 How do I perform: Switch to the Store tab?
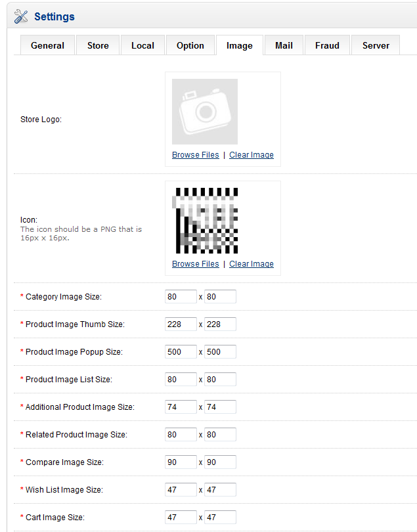pyautogui.click(x=98, y=45)
